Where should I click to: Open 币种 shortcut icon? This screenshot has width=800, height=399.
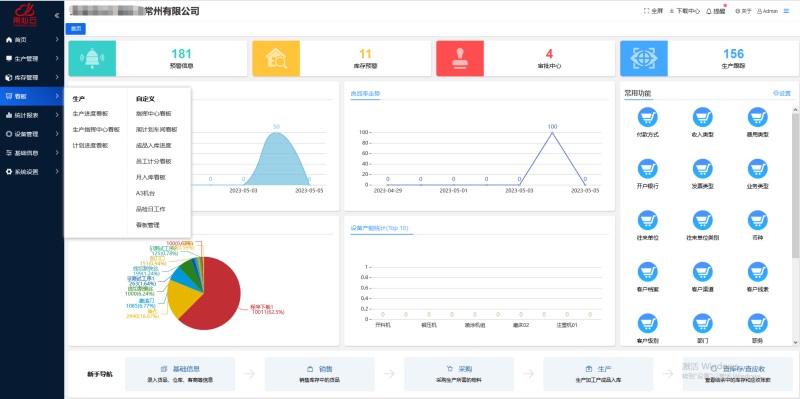[x=758, y=220]
